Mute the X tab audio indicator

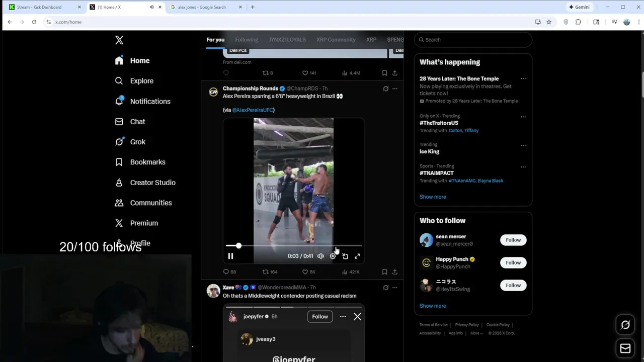[151, 7]
